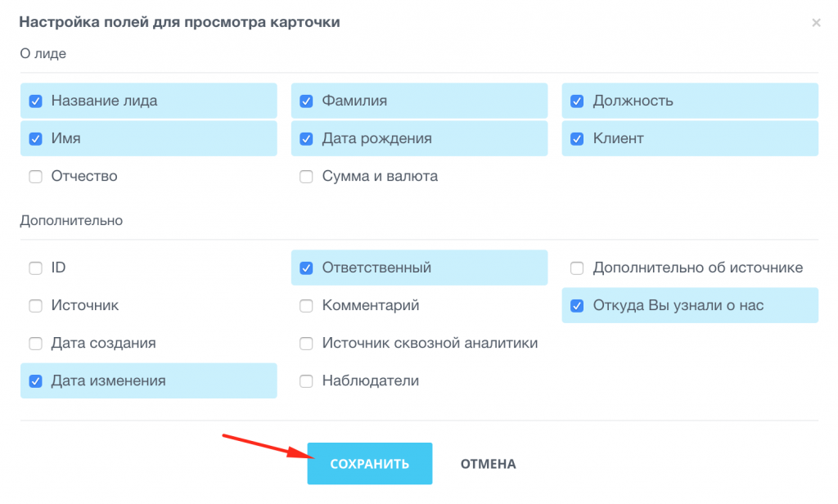Uncheck the Ответственный field
838x504 pixels.
tap(306, 268)
